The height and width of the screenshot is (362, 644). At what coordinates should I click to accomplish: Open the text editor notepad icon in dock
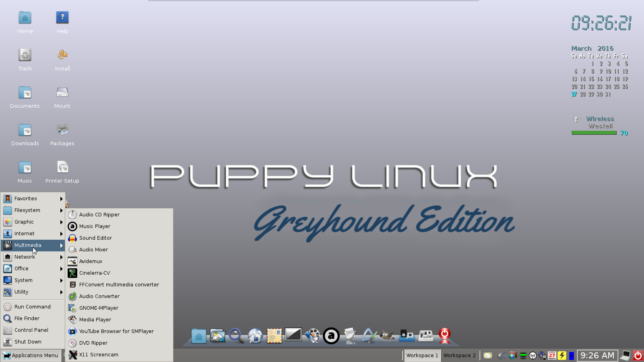click(350, 336)
